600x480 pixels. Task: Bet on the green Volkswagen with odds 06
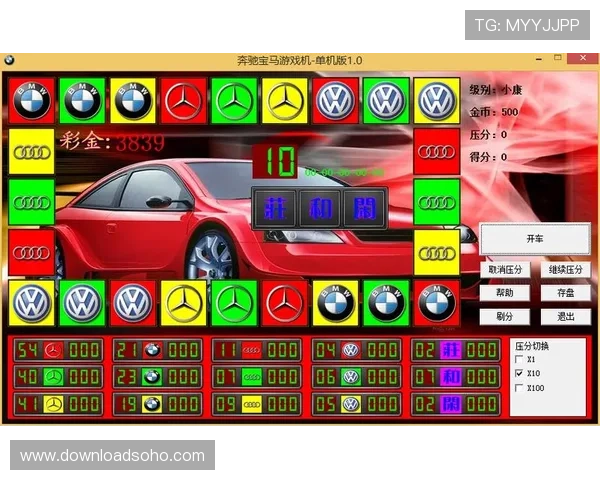[x=350, y=377]
